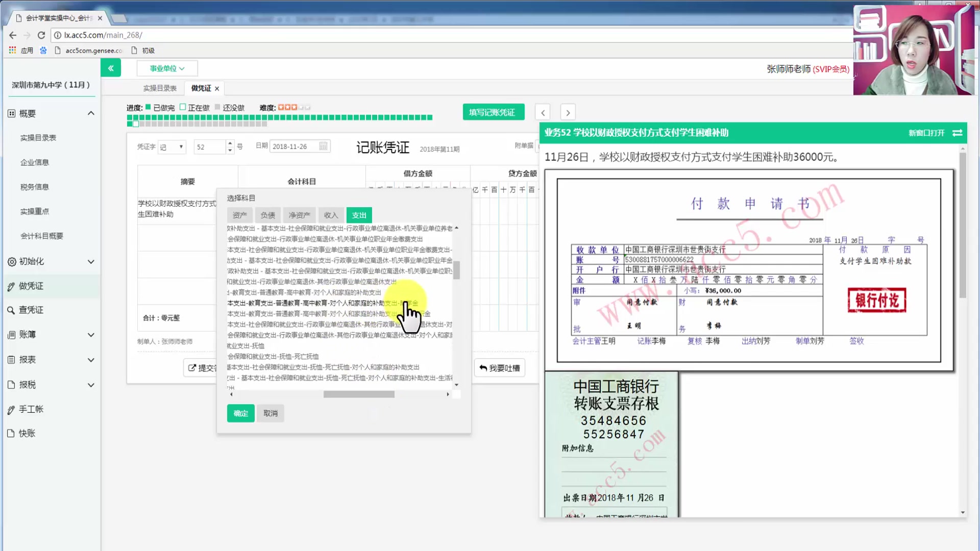Viewport: 980px width, 551px height.
Task: Click the 报税 tax filing icon
Action: [11, 385]
